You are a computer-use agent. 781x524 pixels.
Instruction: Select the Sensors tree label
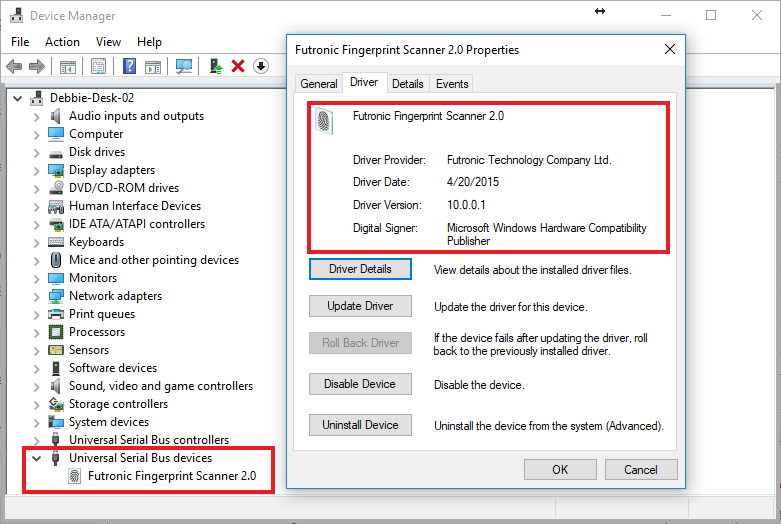coord(89,350)
